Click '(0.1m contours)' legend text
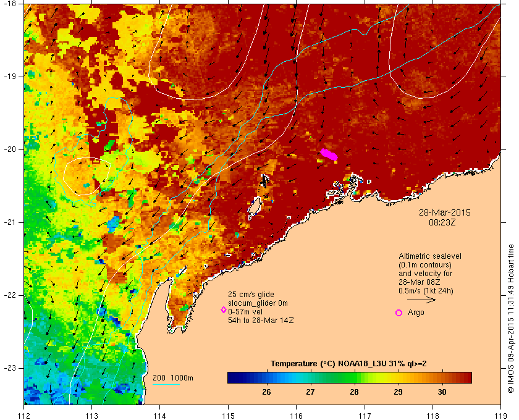The width and height of the screenshot is (519, 420). pos(425,265)
